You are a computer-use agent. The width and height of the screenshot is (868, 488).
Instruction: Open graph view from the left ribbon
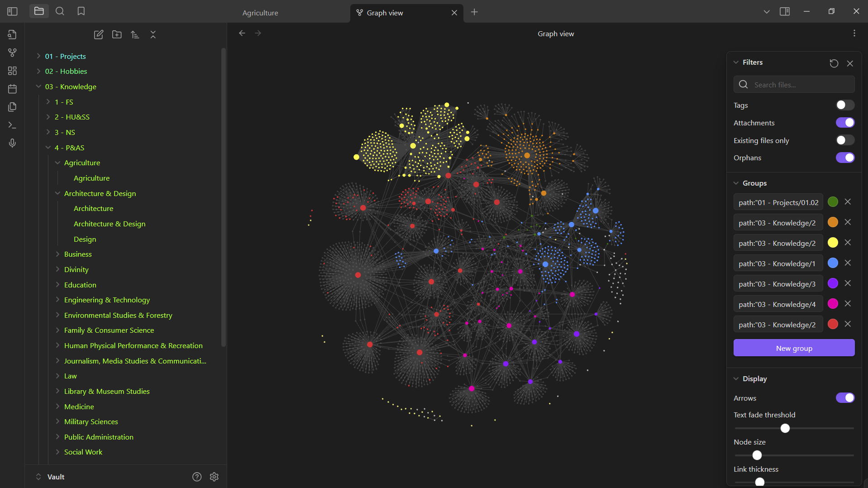(x=12, y=53)
